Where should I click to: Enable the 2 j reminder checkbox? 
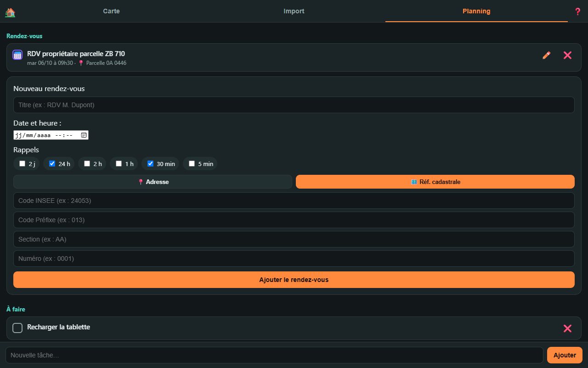[x=22, y=163]
